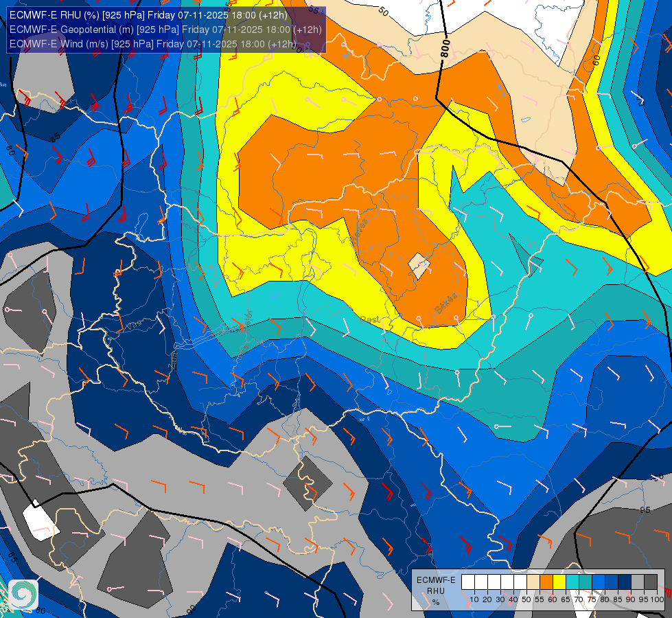
Task: Click the legend tick label 20
Action: click(487, 599)
